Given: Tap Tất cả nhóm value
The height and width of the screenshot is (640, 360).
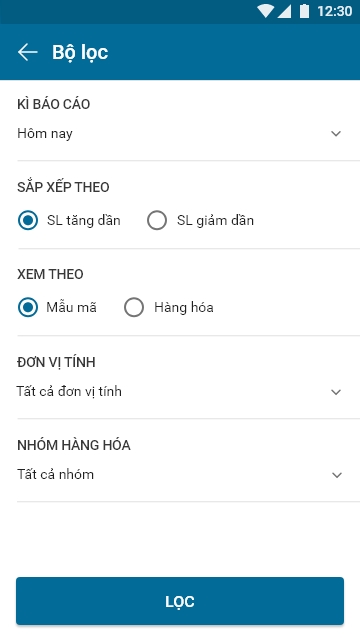Looking at the screenshot, I should (56, 474).
